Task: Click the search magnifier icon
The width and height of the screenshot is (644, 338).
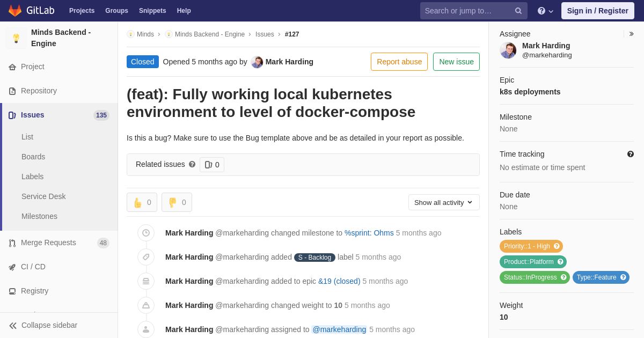Action: click(x=518, y=11)
